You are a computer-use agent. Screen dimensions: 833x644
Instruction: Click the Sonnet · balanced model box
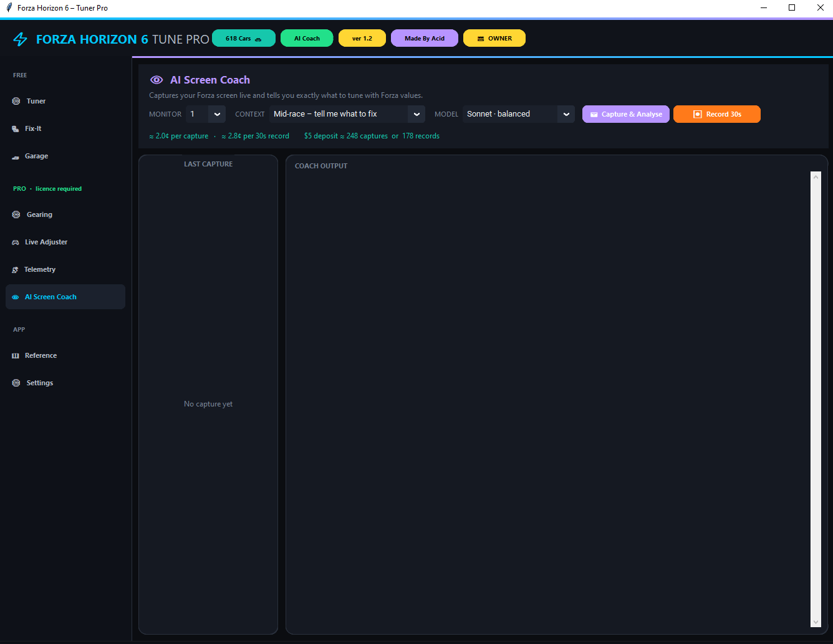(518, 114)
